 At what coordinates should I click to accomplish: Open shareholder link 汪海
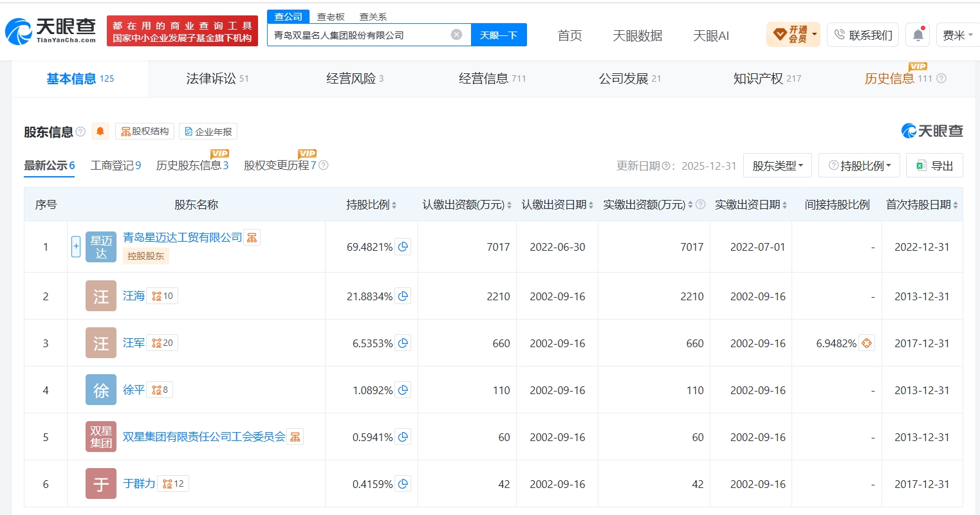pyautogui.click(x=134, y=296)
